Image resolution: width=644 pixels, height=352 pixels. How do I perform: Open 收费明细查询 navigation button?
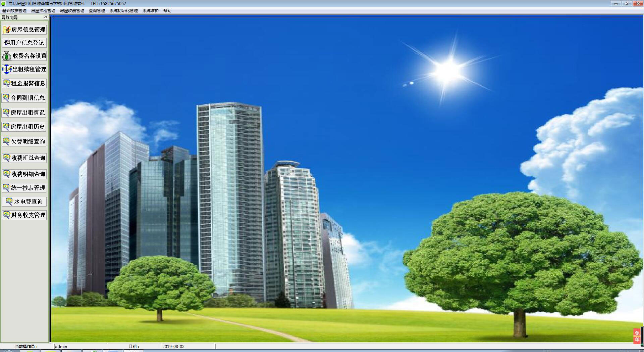click(x=24, y=174)
